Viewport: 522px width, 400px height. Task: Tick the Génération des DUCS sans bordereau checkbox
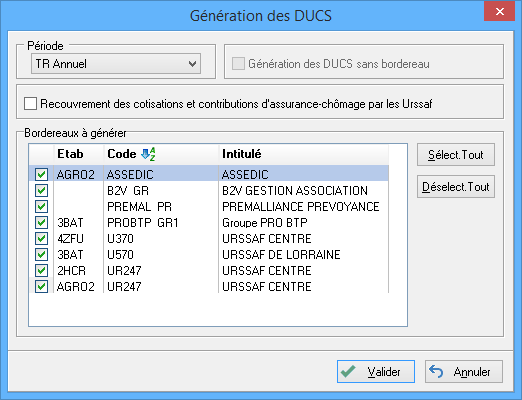(238, 63)
